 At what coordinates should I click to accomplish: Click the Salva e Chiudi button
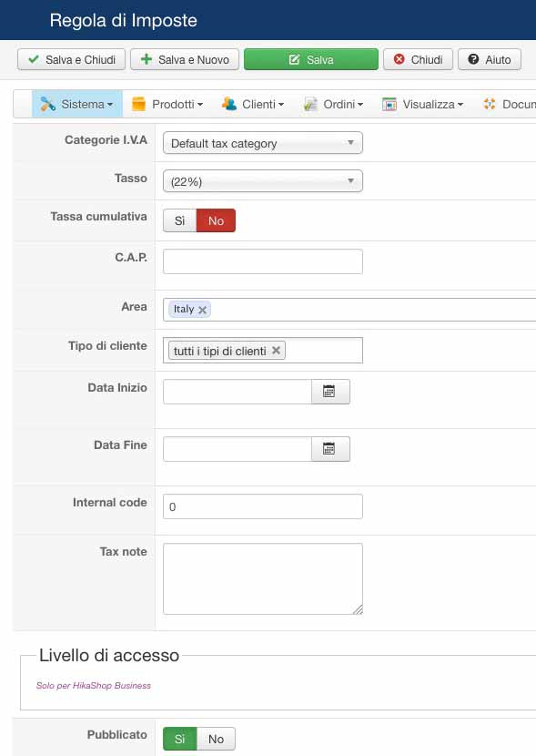point(71,59)
